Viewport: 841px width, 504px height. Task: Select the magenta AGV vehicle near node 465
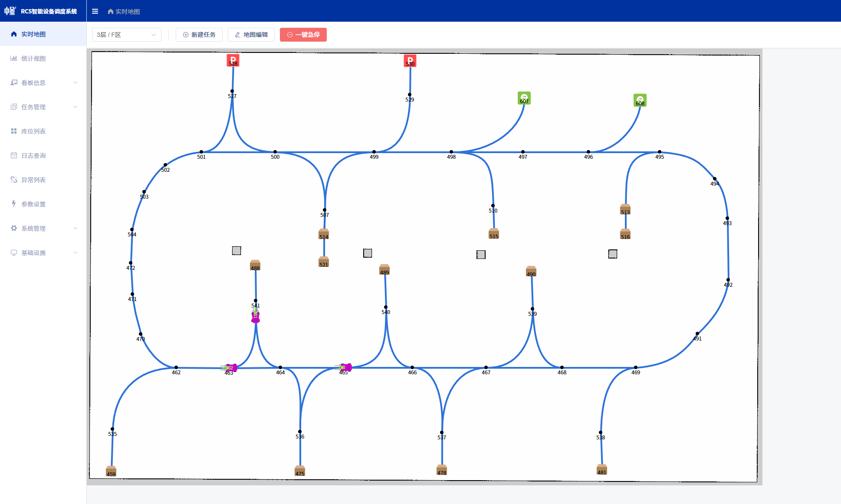(x=346, y=367)
